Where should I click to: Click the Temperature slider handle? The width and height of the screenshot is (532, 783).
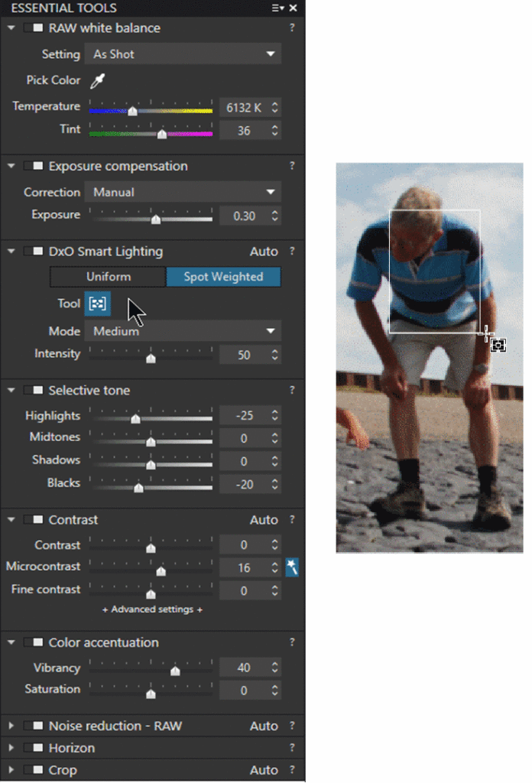pyautogui.click(x=132, y=111)
